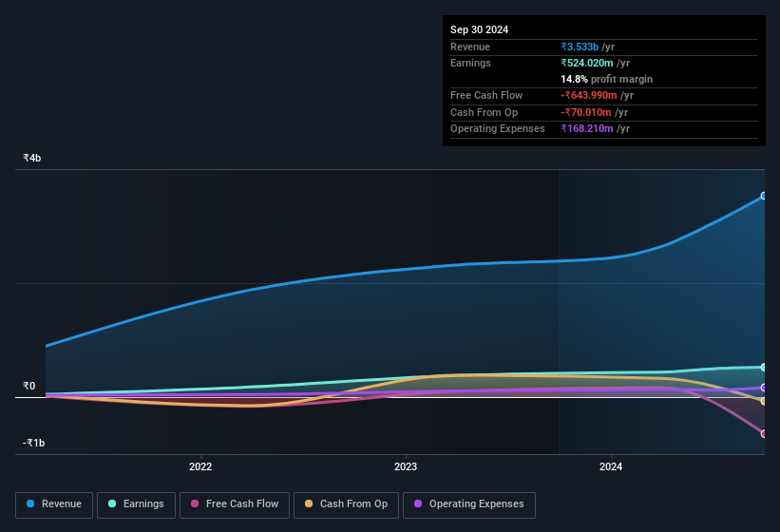Click the Revenue row label in tooltip
This screenshot has height=532, width=780.
tap(470, 47)
